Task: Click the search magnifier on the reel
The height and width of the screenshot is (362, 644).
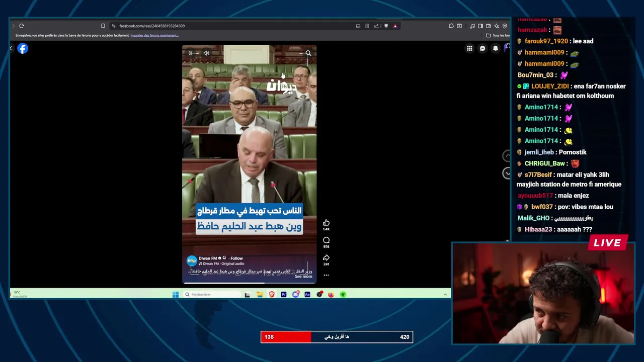Action: tap(308, 53)
